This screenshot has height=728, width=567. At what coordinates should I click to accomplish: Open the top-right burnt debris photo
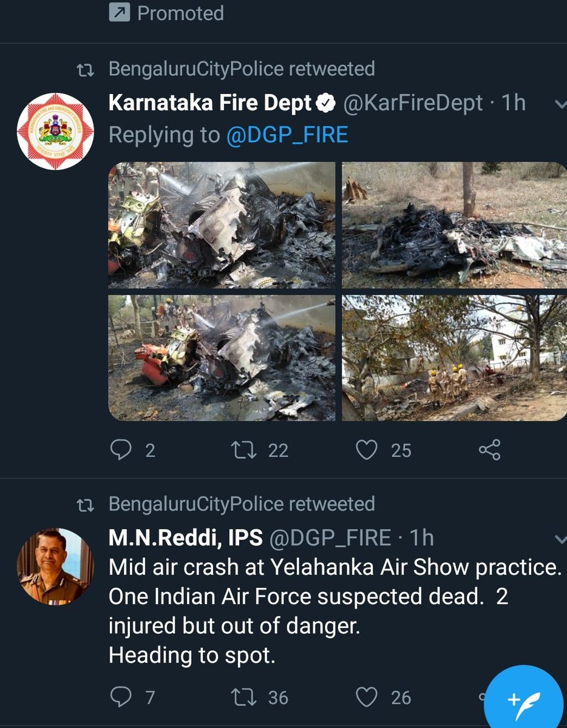(454, 224)
